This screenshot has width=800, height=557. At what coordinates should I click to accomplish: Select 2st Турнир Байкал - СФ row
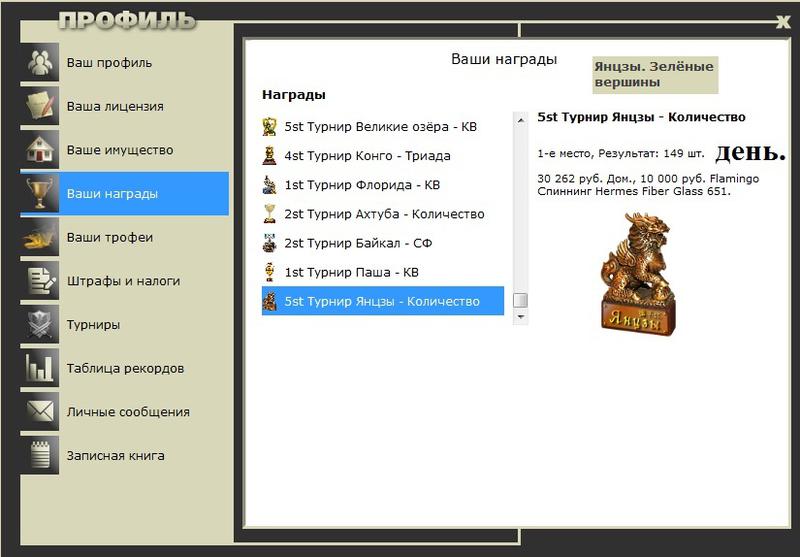click(x=383, y=243)
